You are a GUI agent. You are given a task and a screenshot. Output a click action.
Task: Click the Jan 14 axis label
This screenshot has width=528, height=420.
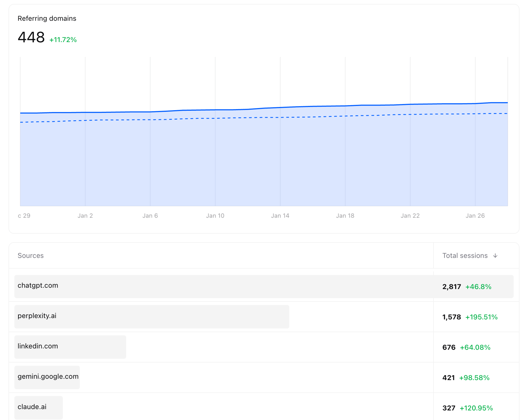point(280,216)
